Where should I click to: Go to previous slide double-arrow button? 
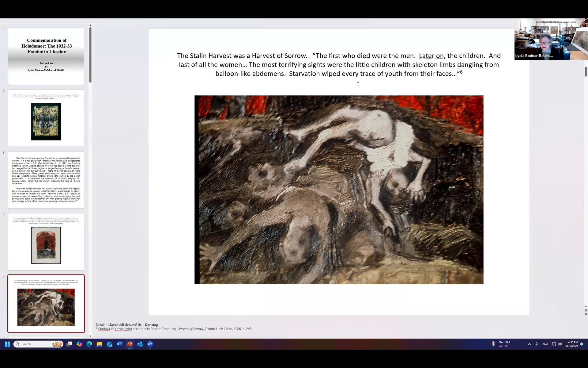point(586,310)
